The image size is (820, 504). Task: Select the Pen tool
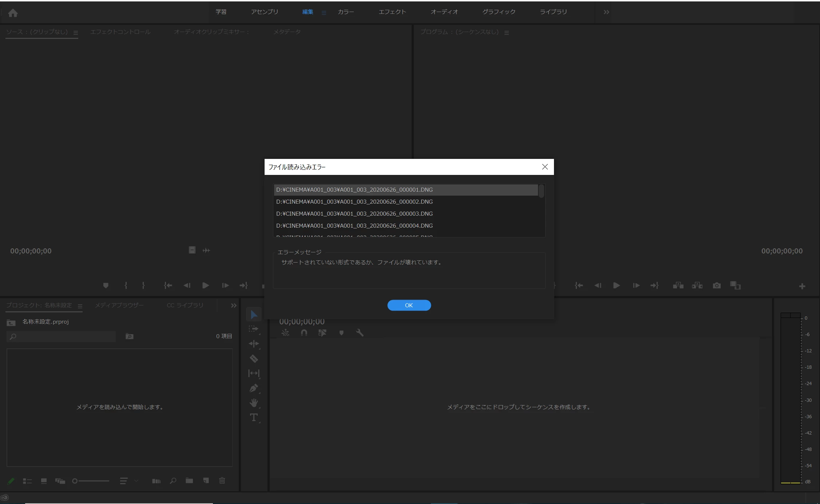[x=254, y=388]
